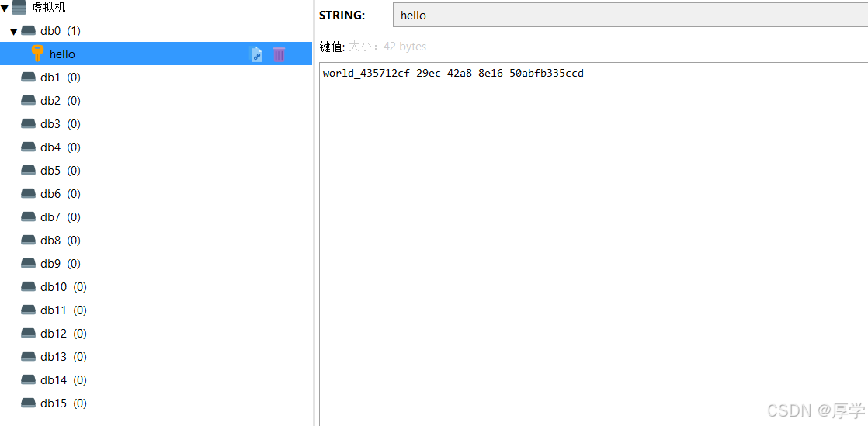Screen dimensions: 868x426
Task: Click the server stack icon beside 虚拟机
Action: 19,8
